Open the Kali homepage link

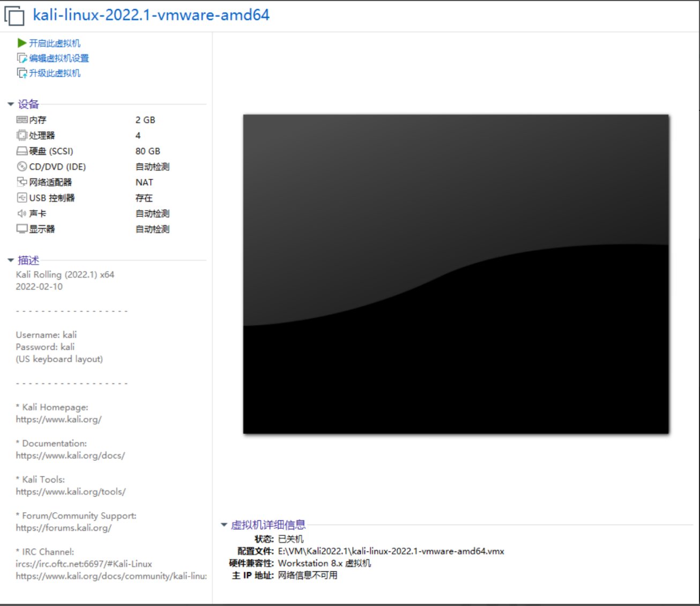[x=58, y=419]
